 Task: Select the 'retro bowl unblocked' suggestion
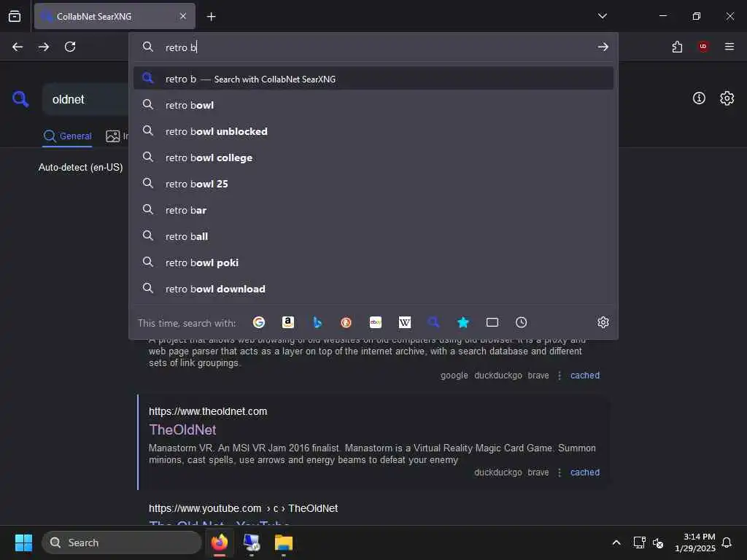(373, 131)
